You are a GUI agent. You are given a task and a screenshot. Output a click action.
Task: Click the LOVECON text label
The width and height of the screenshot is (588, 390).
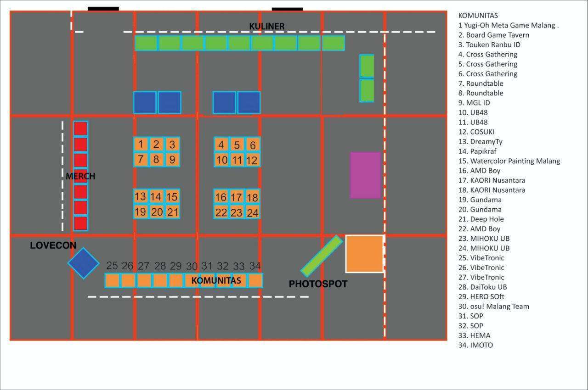pyautogui.click(x=53, y=245)
